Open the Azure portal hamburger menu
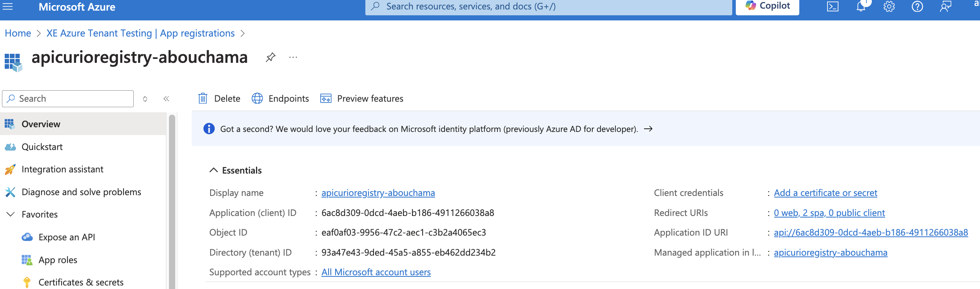This screenshot has height=289, width=980. click(x=8, y=7)
